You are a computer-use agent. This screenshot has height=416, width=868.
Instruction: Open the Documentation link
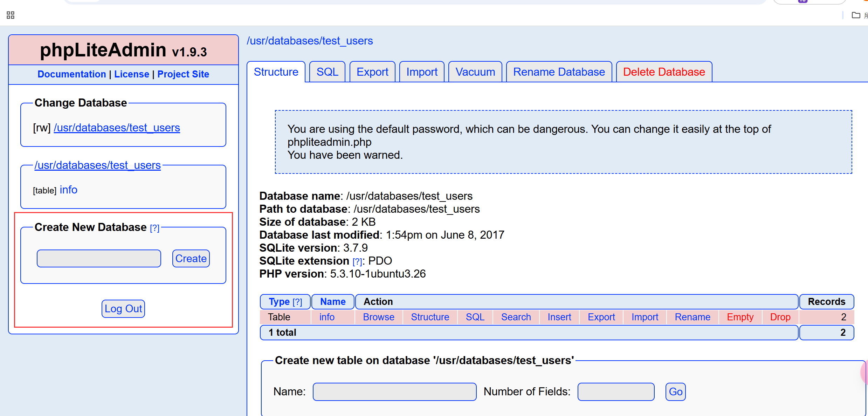[72, 74]
